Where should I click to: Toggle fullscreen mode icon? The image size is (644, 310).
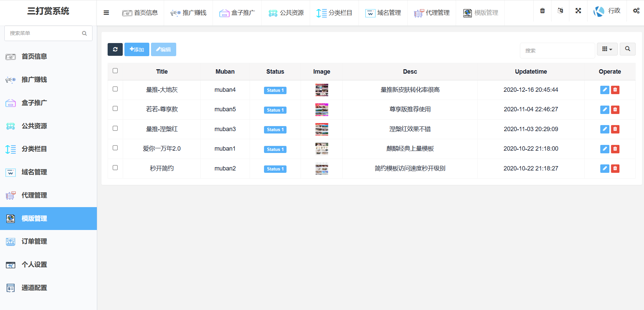578,11
